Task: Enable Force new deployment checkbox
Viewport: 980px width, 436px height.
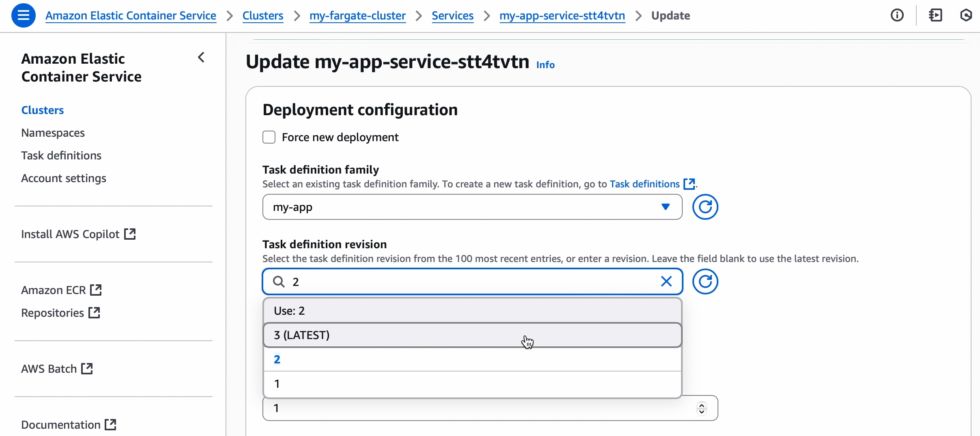Action: pyautogui.click(x=269, y=137)
